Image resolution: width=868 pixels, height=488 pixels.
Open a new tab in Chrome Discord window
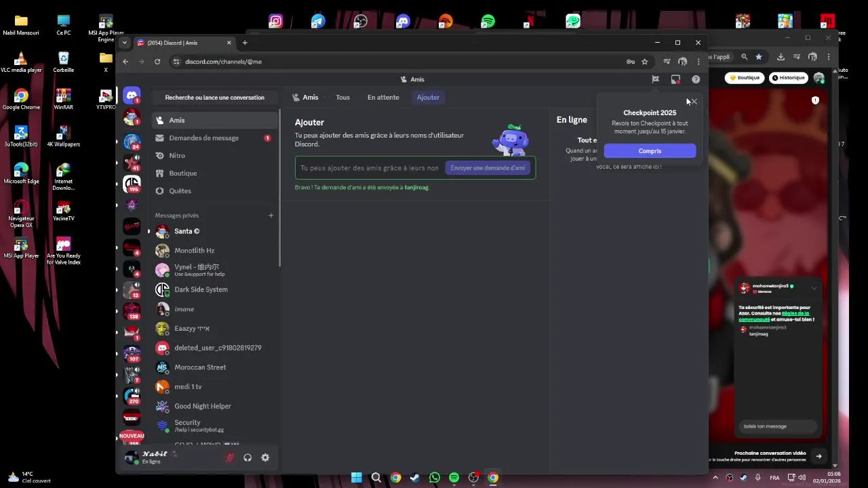(x=245, y=43)
